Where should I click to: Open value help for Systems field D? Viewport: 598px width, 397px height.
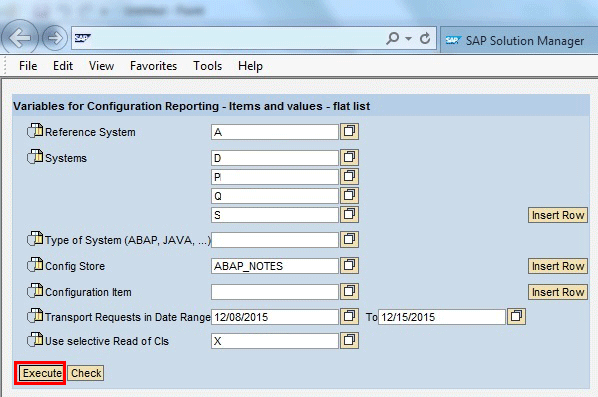click(x=349, y=158)
